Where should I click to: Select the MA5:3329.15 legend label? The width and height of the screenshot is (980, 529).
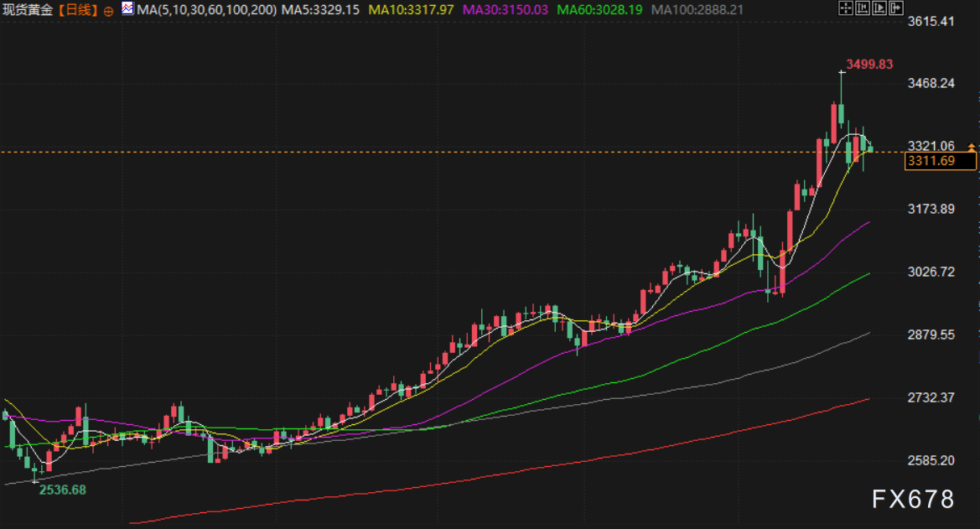[x=321, y=10]
